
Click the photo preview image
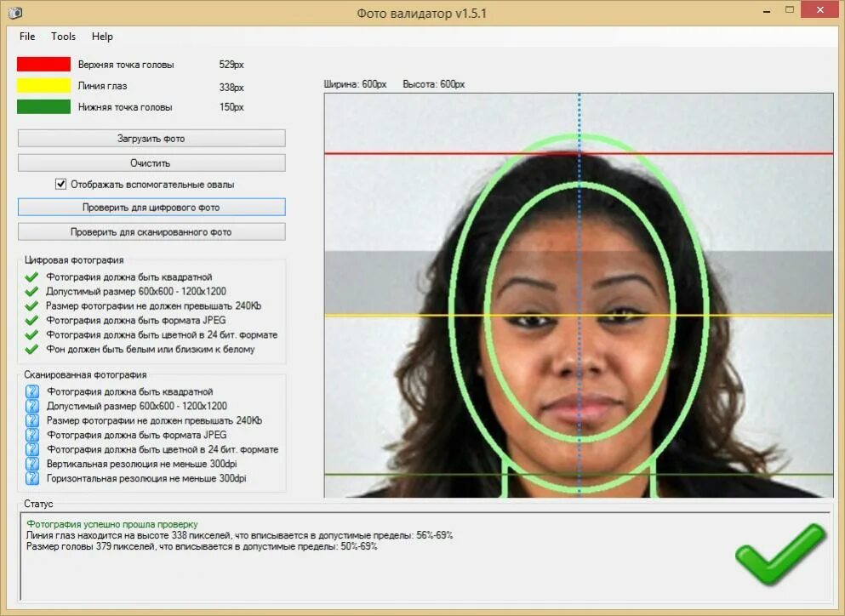click(579, 295)
